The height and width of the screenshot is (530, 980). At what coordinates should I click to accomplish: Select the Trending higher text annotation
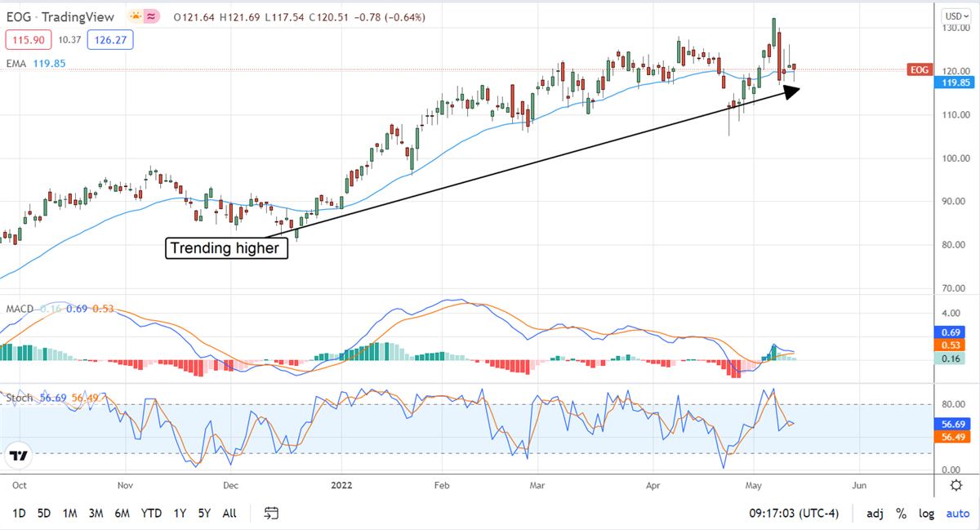pyautogui.click(x=227, y=248)
